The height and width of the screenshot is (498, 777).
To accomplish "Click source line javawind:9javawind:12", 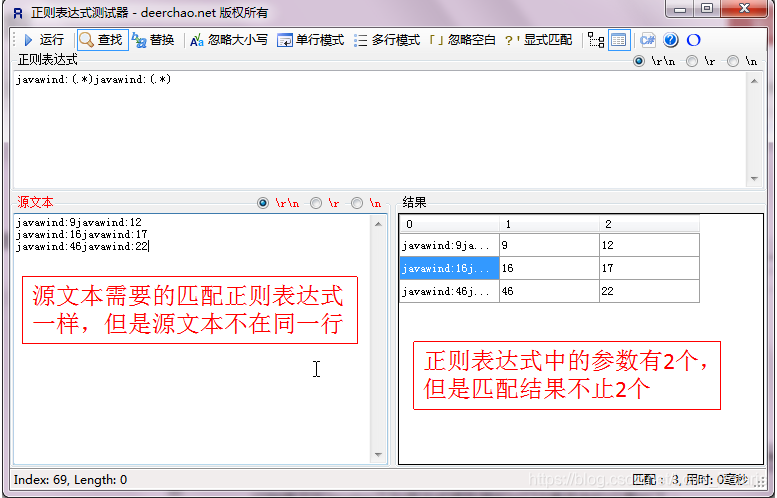I will [79, 222].
